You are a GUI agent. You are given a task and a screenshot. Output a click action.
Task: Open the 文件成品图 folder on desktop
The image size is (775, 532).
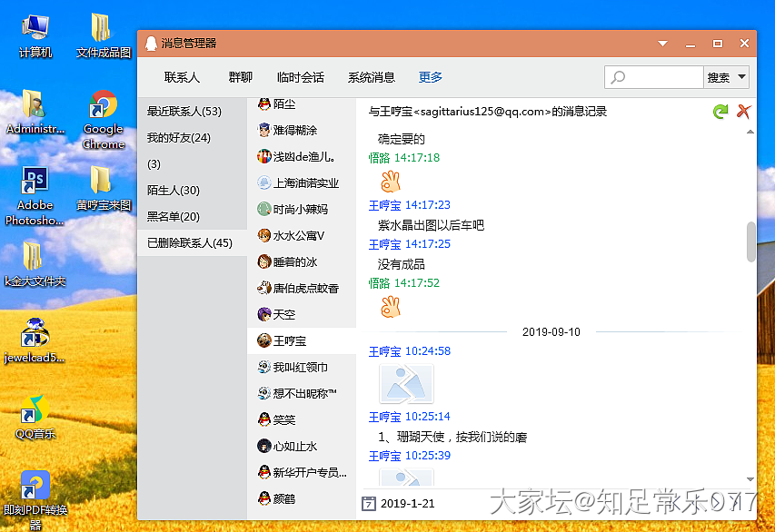point(103,35)
